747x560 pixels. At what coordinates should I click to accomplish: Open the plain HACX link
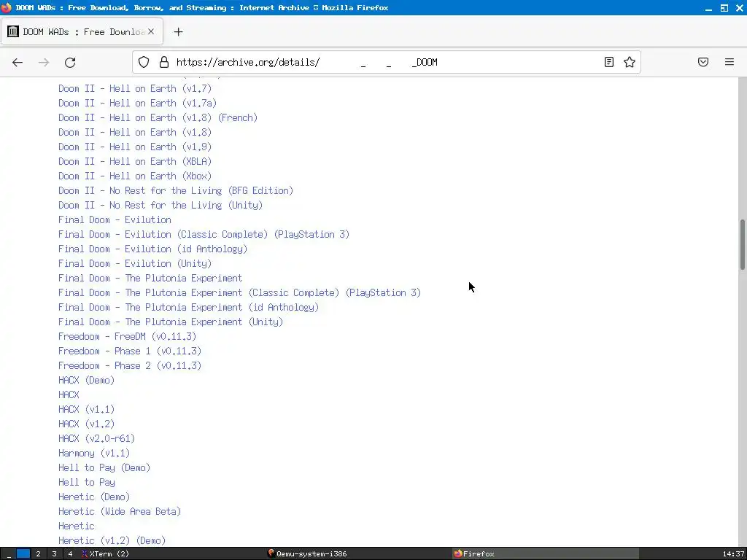pyautogui.click(x=69, y=394)
